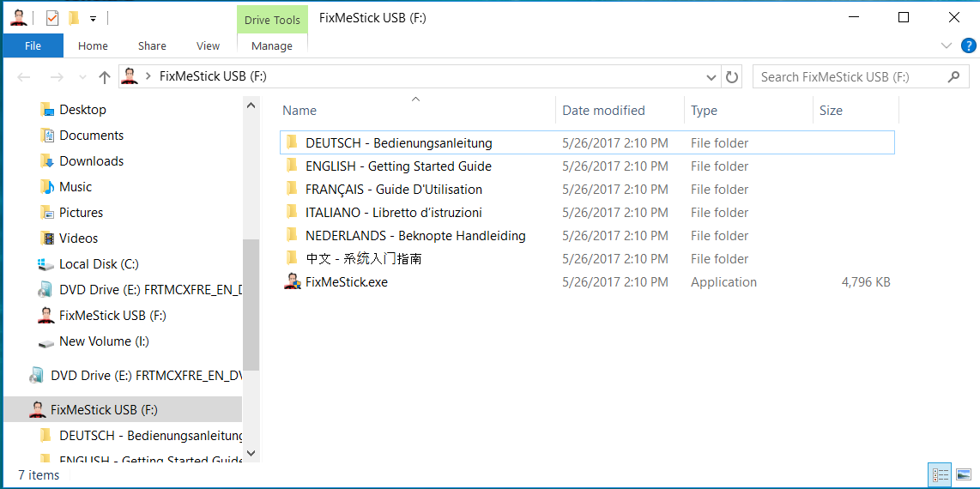Click the Application type cell
Screen dimensions: 980x489
[723, 282]
